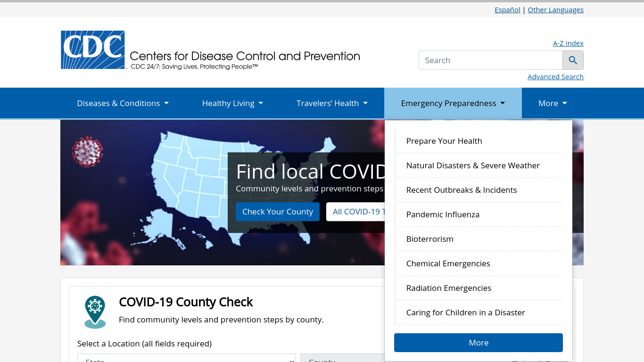Open the A-Z Index link

568,43
